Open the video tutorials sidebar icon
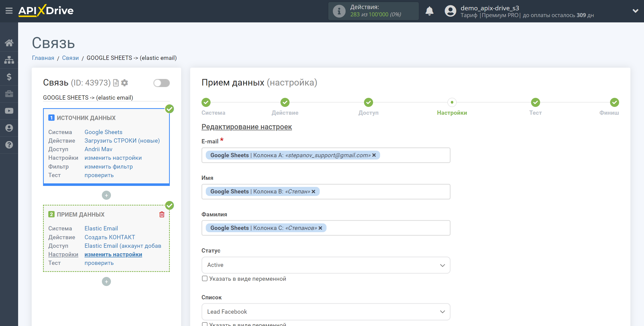This screenshot has width=644, height=326. [9, 111]
